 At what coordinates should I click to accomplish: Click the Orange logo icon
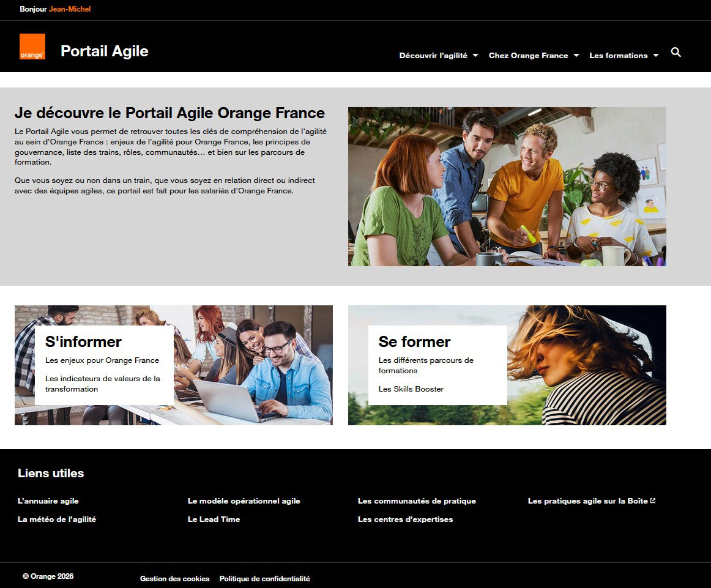click(x=32, y=47)
